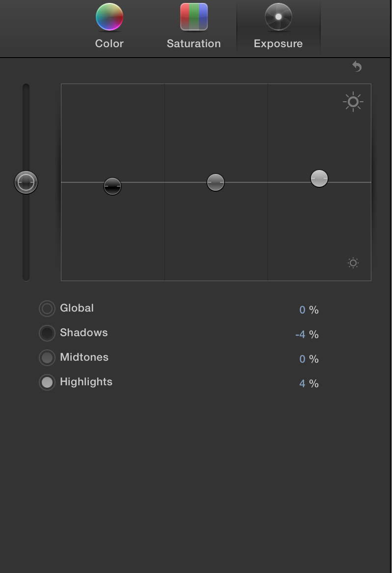Click the Exposure aperture icon
Viewport: 392px width, 573px height.
click(x=278, y=17)
